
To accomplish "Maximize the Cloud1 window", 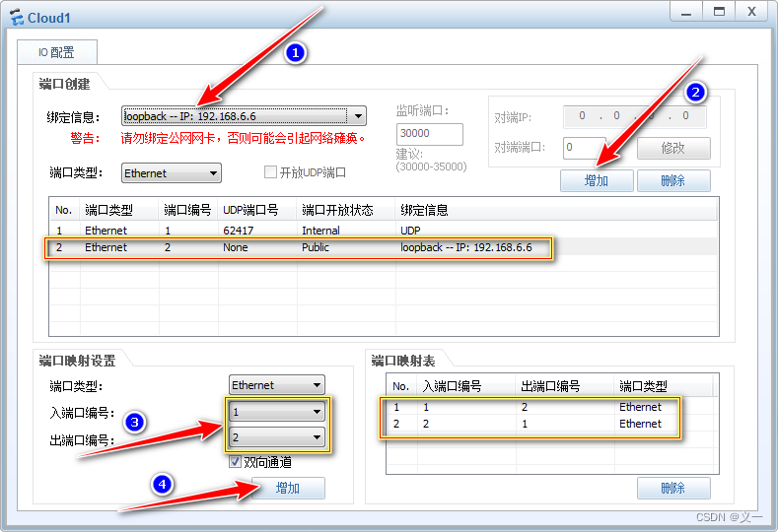I will (x=719, y=12).
